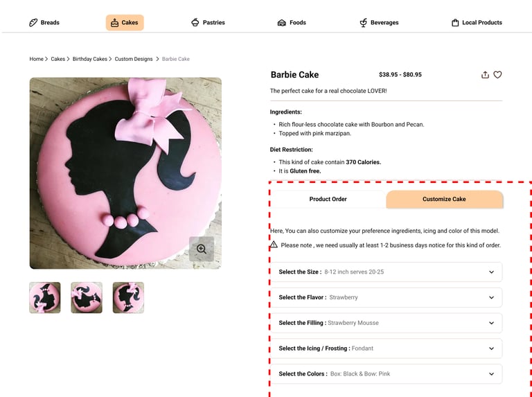Open the Breads category
Viewport: 532px width, 397px height.
pos(44,23)
